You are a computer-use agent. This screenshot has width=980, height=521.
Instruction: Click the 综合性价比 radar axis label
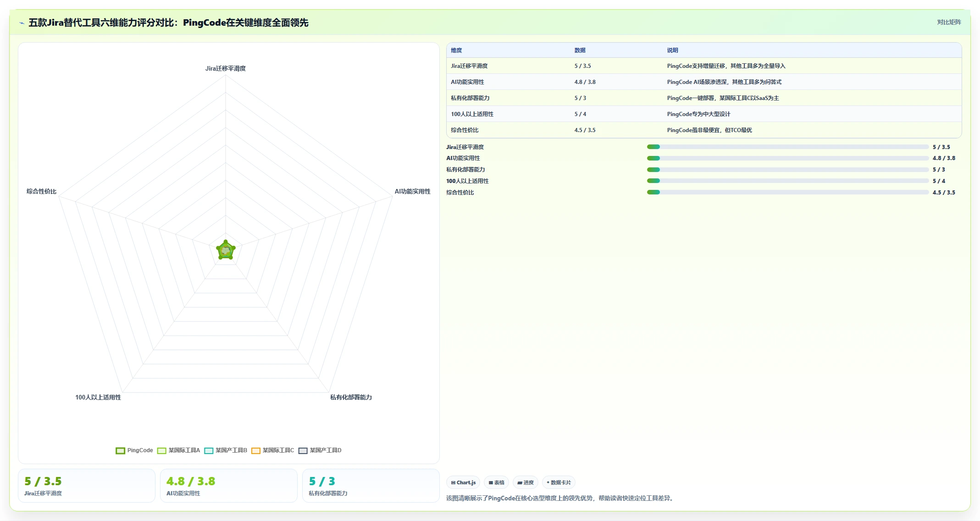41,191
